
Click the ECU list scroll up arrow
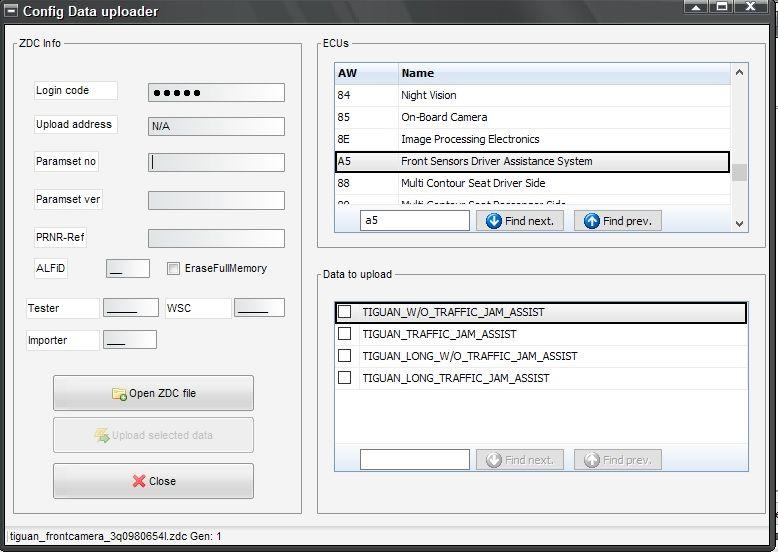pyautogui.click(x=739, y=72)
